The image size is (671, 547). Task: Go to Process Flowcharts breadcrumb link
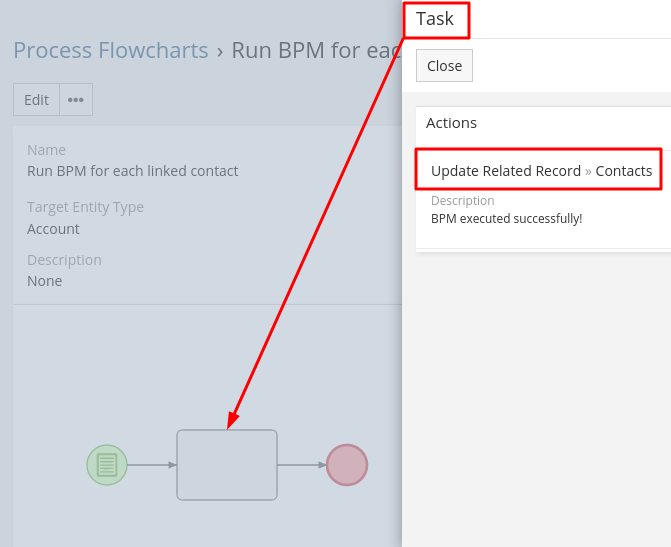click(x=110, y=50)
